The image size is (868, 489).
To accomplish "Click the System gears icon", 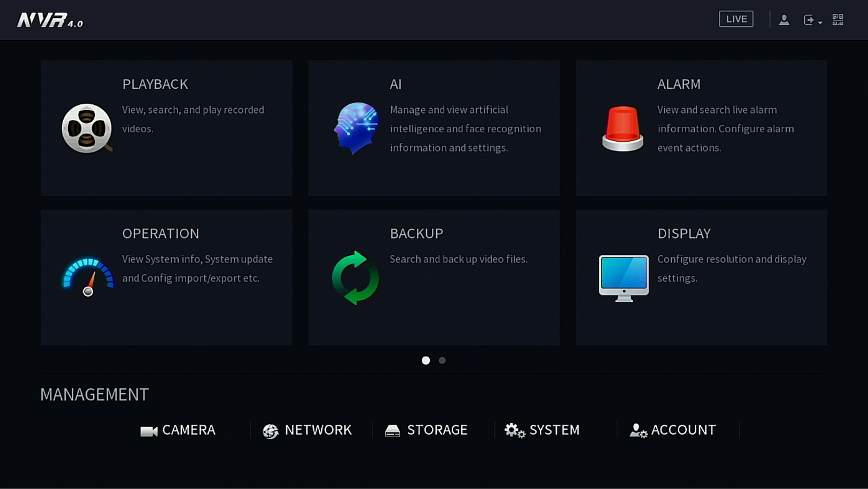I will (x=515, y=430).
